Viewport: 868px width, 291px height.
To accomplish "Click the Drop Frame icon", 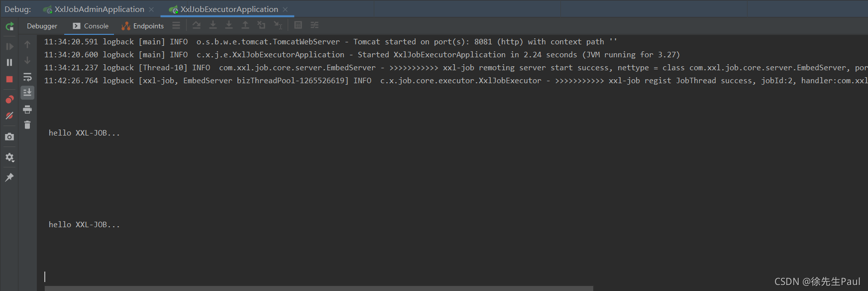I will tap(261, 25).
